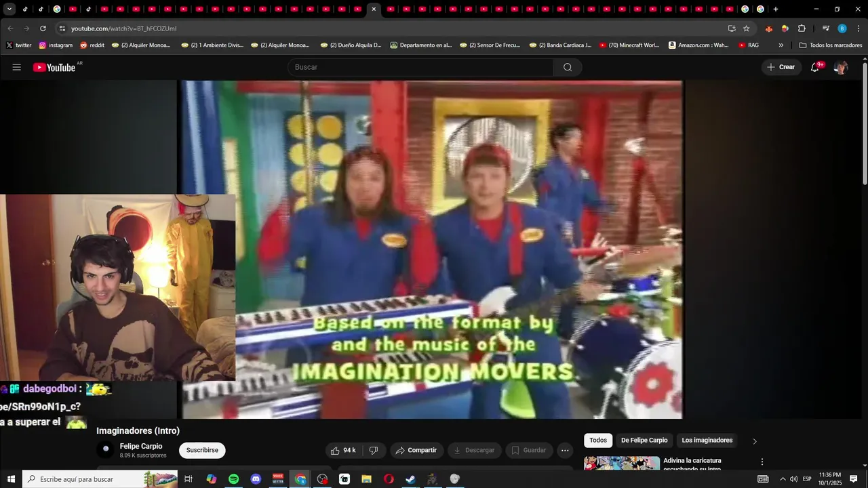Click the Windows taskbar search box
This screenshot has width=868, height=488.
click(100, 479)
